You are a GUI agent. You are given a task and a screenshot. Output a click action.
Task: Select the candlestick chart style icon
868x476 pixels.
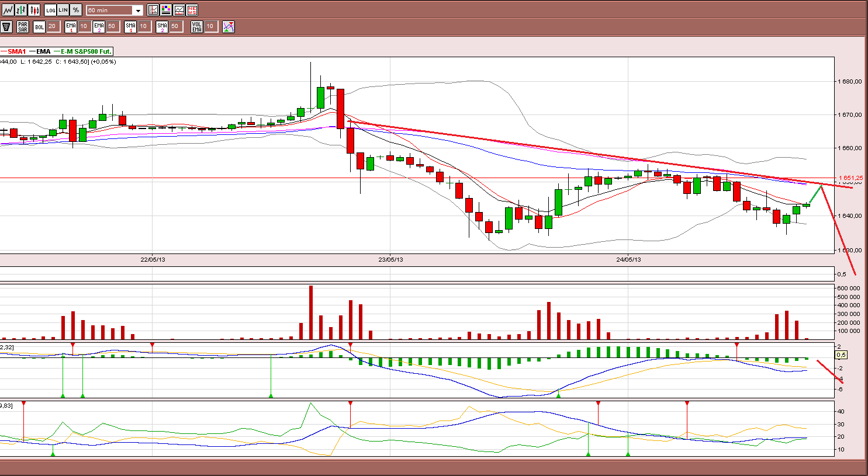click(x=34, y=10)
